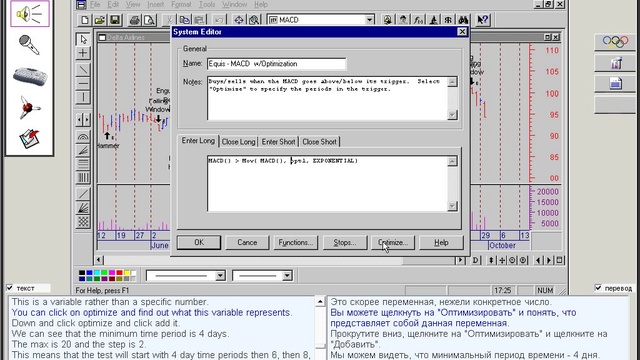Viewport: 640px width, 360px height.
Task: Pick the yellow color swatch in palette
Action: 127,272
